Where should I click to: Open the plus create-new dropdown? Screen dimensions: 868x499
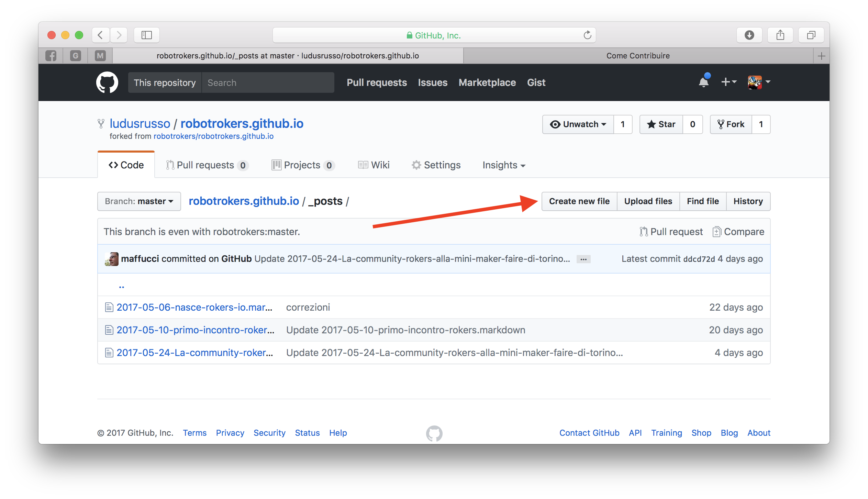pos(728,82)
